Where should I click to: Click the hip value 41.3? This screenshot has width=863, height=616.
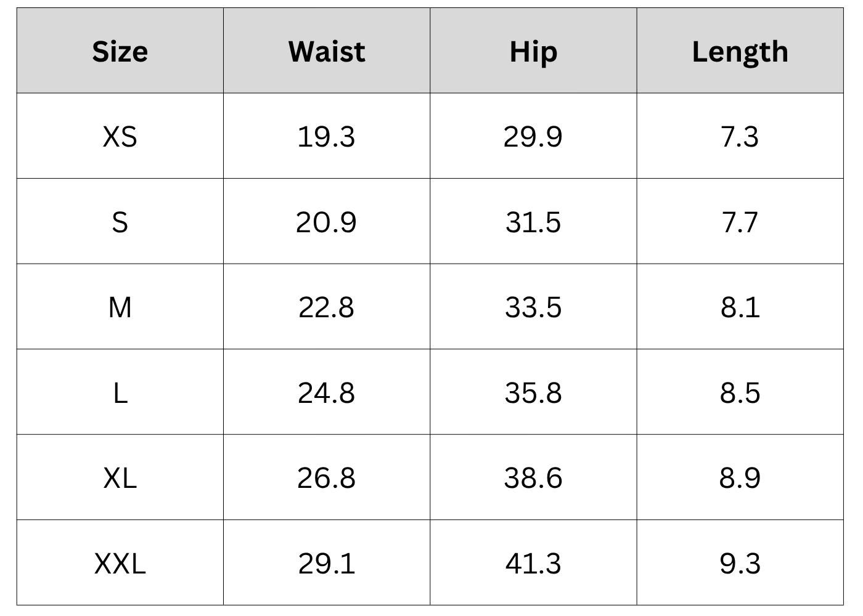click(533, 563)
